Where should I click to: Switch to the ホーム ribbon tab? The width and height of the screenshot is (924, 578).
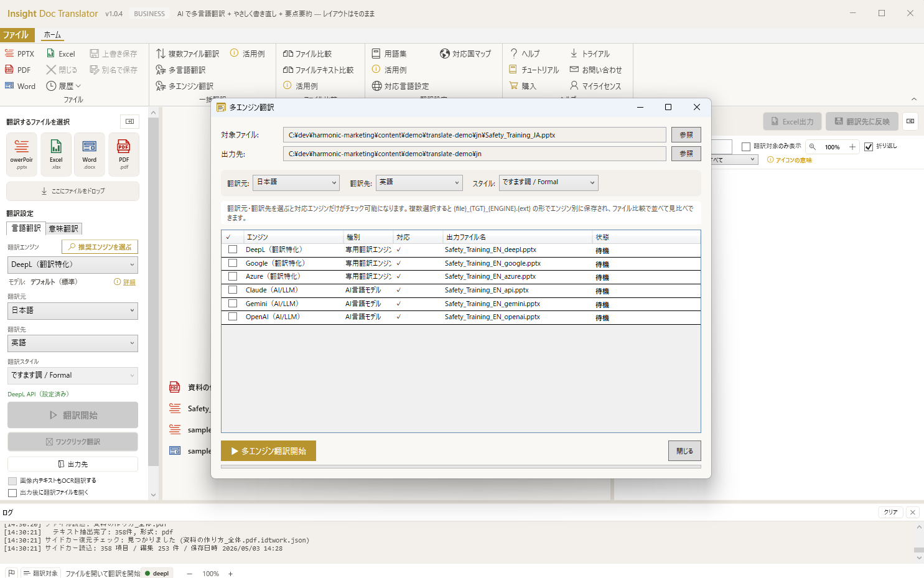coord(53,35)
